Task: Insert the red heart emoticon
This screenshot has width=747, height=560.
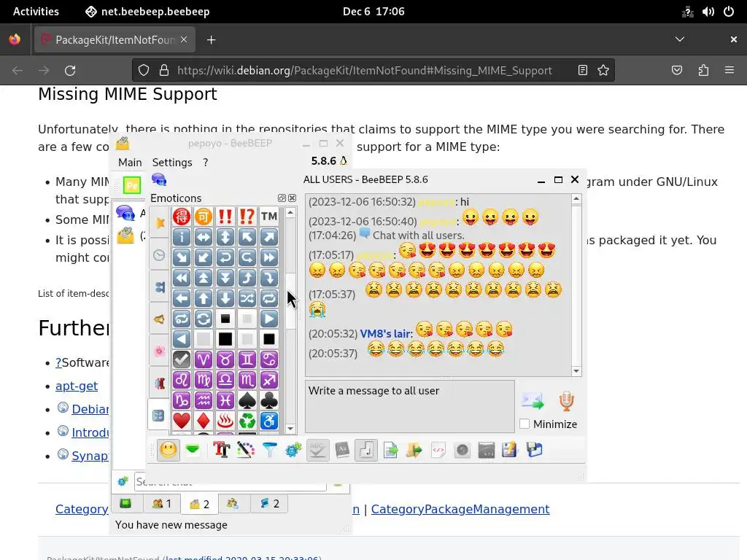Action: 182,421
